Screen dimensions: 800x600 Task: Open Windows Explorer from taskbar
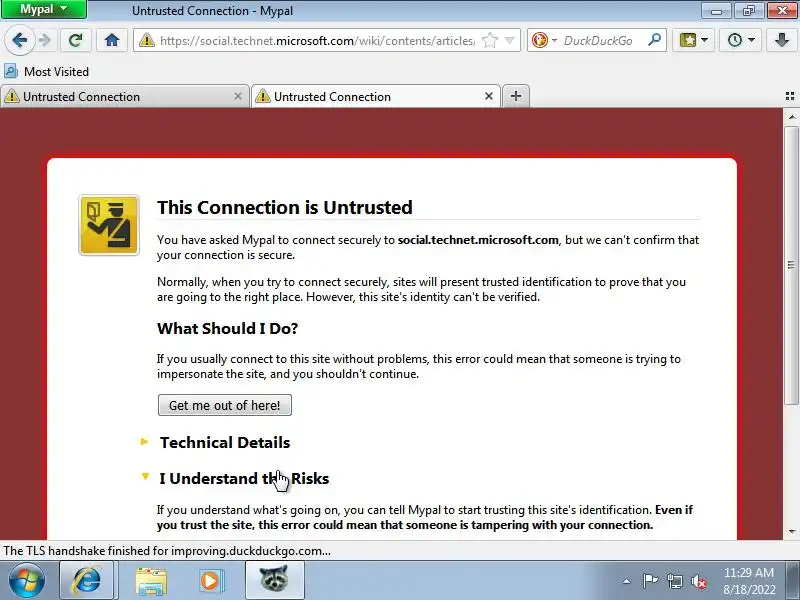(x=151, y=580)
